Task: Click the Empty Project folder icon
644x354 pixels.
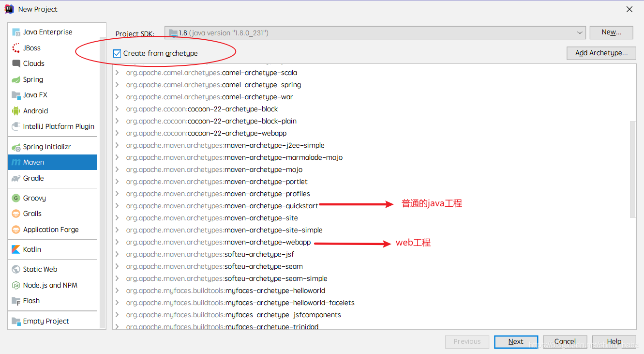Action: pyautogui.click(x=16, y=321)
